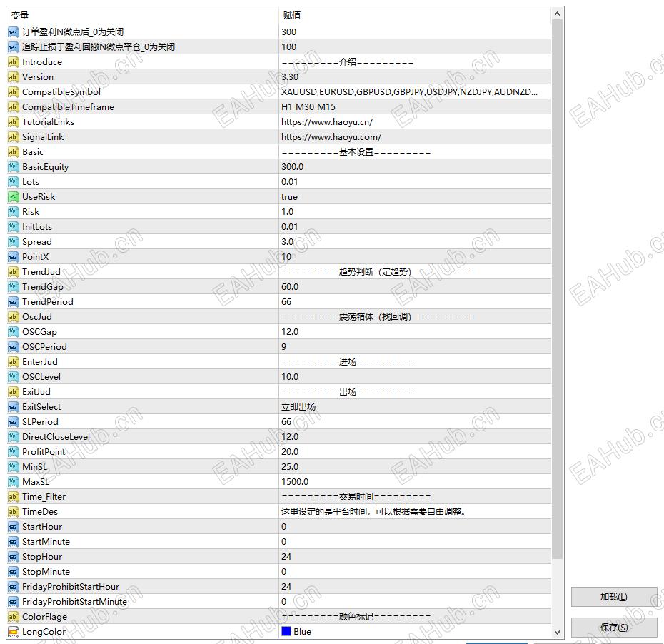Select the ProfitPoint value 20.0
Image resolution: width=664 pixels, height=644 pixels.
pyautogui.click(x=290, y=451)
